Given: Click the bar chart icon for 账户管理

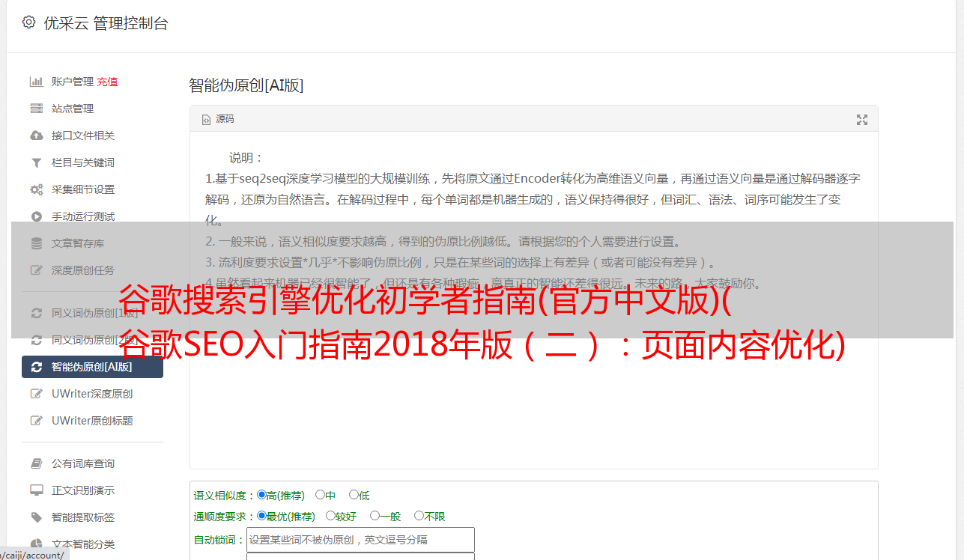Looking at the screenshot, I should 36,82.
